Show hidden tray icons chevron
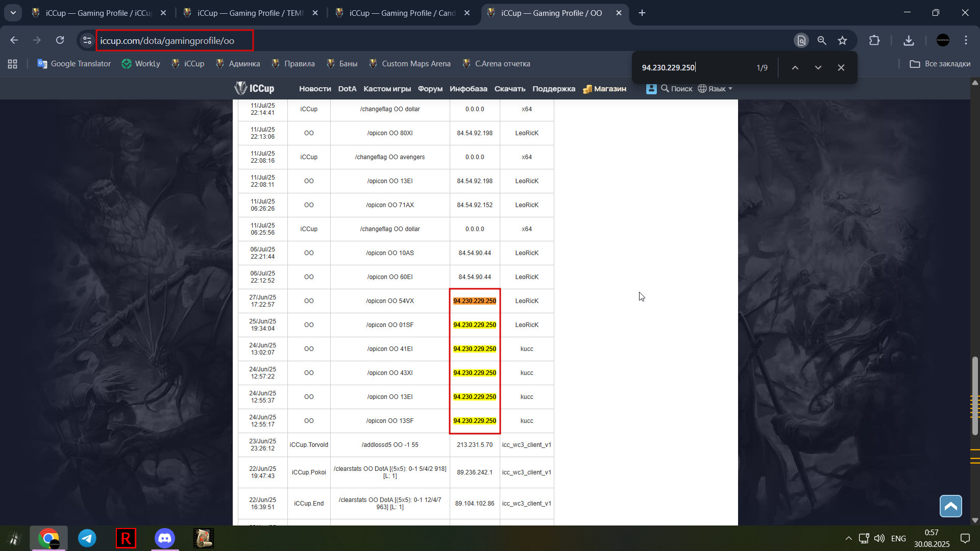This screenshot has width=980, height=551. 848,538
